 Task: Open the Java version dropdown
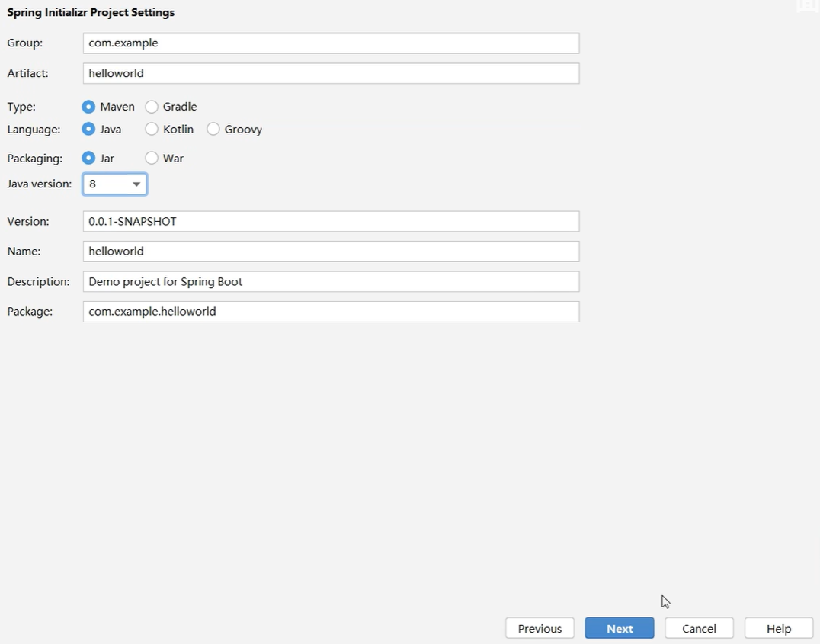pos(115,184)
